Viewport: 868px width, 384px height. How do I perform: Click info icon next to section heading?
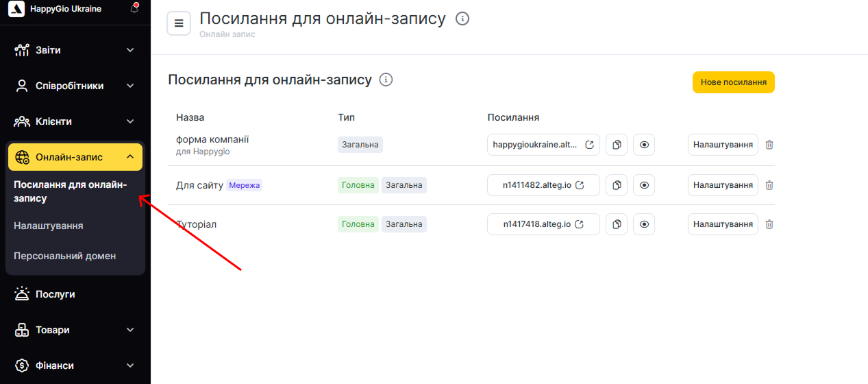pyautogui.click(x=386, y=80)
